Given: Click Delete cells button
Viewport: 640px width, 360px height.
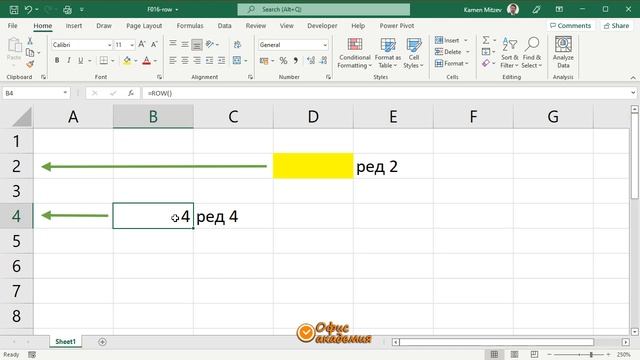Looking at the screenshot, I should click(452, 52).
